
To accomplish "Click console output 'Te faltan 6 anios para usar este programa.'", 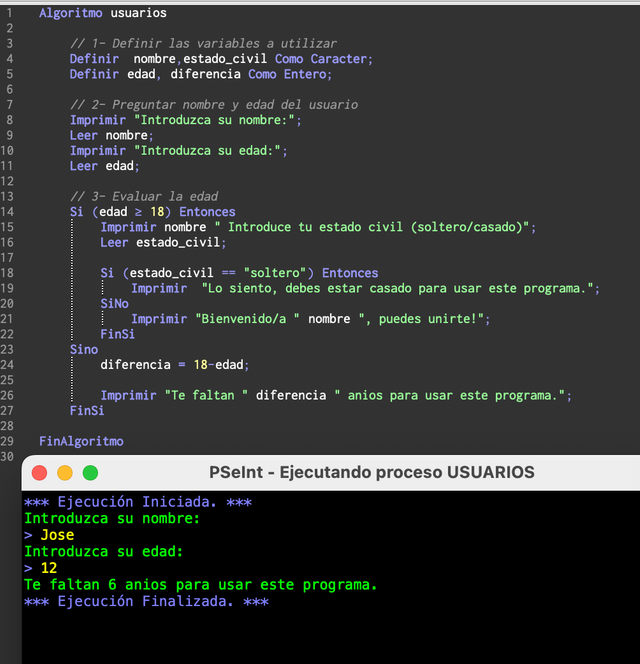I will click(x=200, y=585).
